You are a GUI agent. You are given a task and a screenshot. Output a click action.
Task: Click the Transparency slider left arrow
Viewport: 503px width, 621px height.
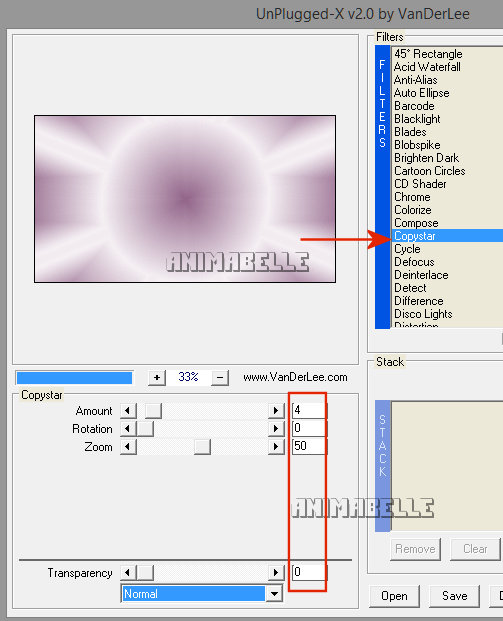click(x=128, y=572)
